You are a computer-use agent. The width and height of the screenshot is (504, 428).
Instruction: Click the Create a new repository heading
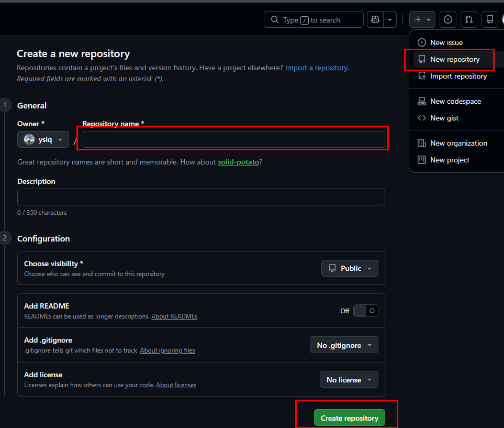pyautogui.click(x=73, y=53)
